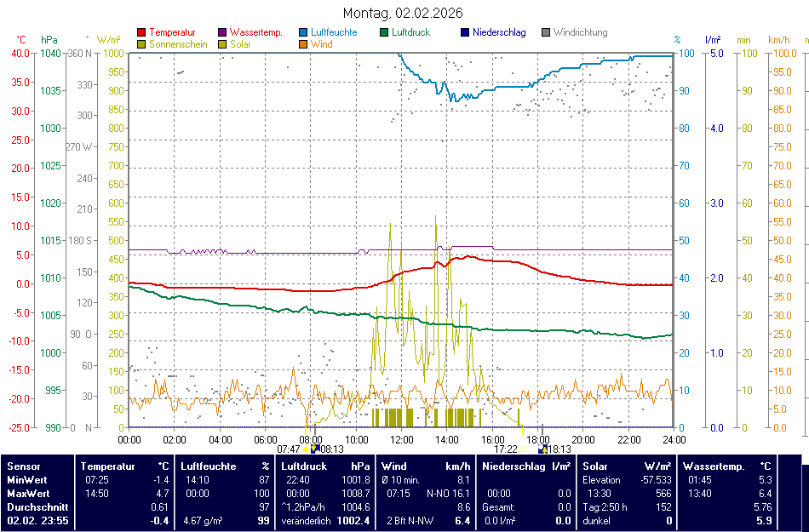Screen dimensions: 809x532
Task: Click the gray Windrichtung legend square
Action: [546, 33]
